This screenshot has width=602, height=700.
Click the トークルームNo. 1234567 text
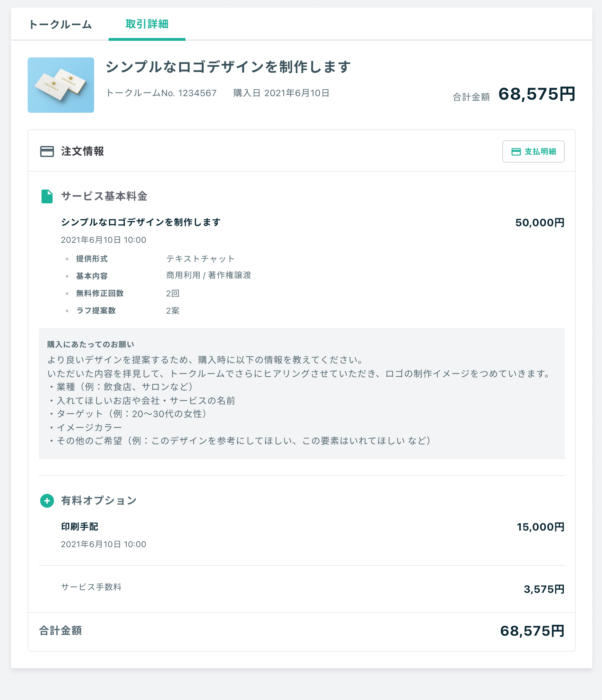coord(161,93)
